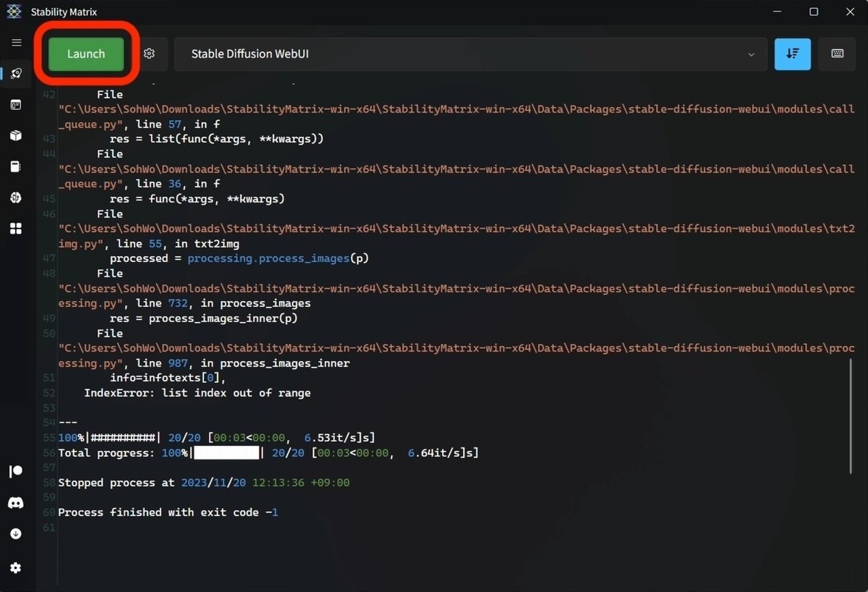Click the 'info=infotexts[0],' line
This screenshot has width=868, height=592.
pyautogui.click(x=168, y=378)
